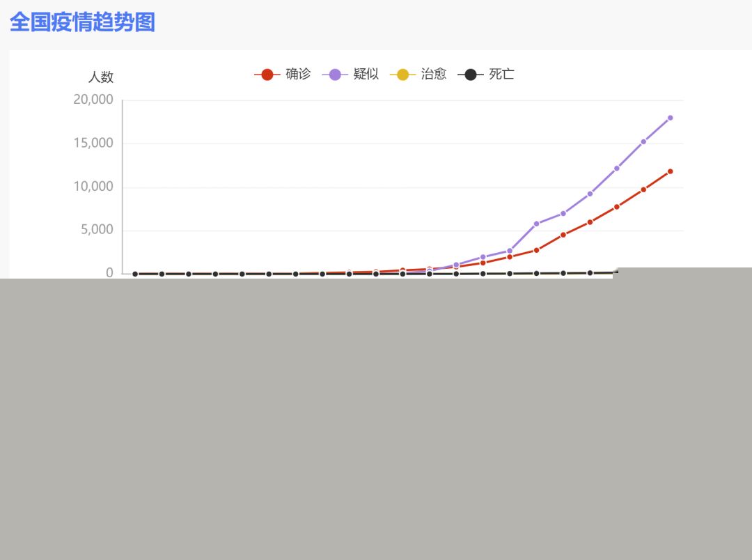Click the 全国疫情趋势图 chart title
This screenshot has width=752, height=560.
pos(82,22)
